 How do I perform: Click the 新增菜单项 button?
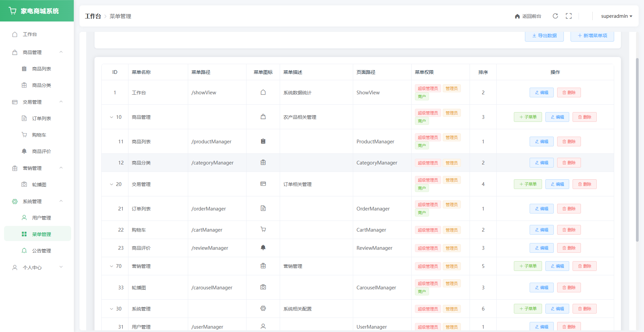[x=592, y=36]
